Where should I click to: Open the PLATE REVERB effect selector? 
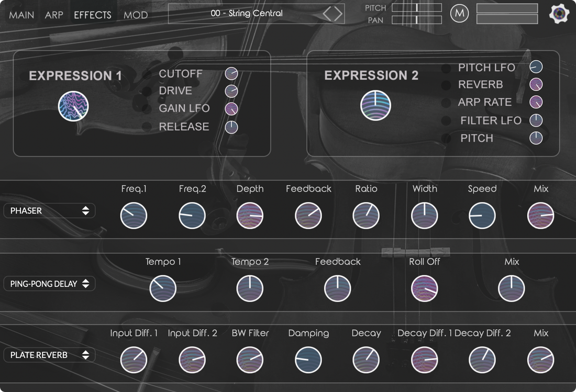49,355
